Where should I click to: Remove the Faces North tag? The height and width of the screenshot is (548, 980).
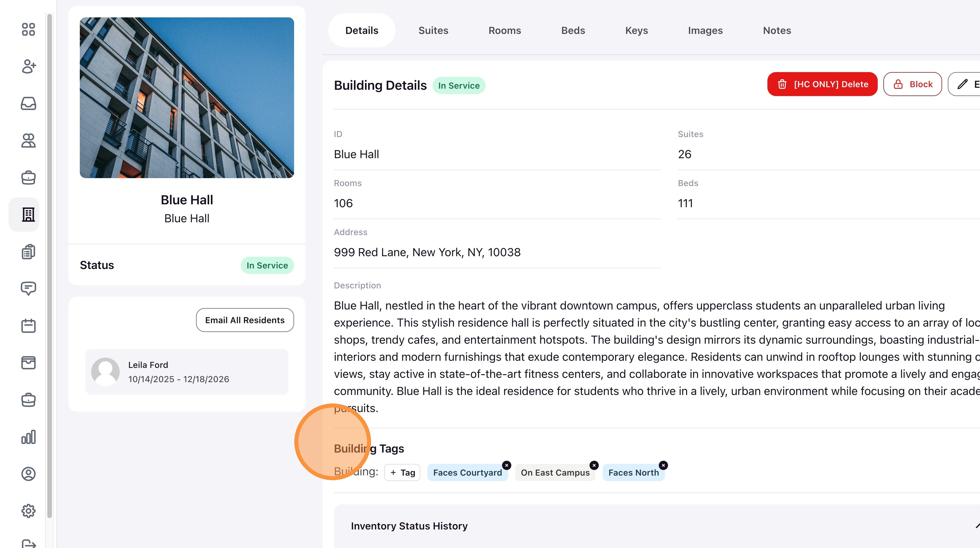click(663, 465)
